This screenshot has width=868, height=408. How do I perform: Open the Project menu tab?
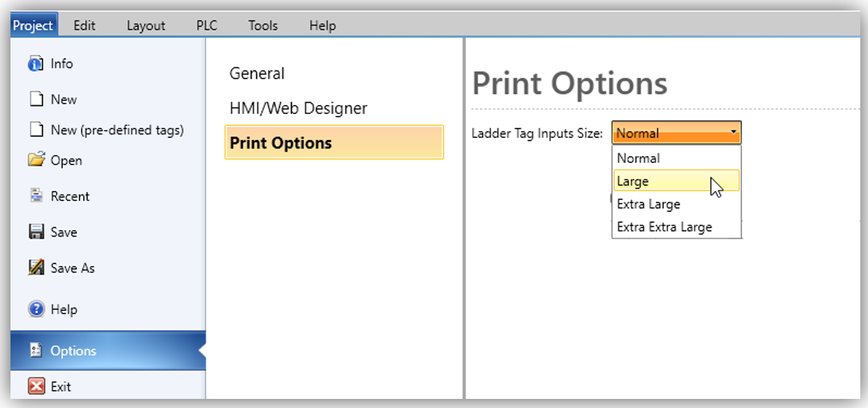(33, 25)
